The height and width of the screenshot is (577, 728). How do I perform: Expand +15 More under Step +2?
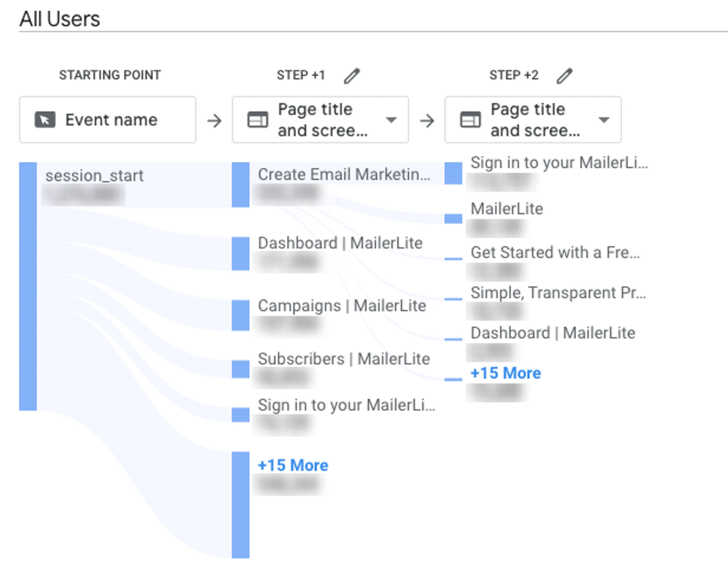pos(505,373)
